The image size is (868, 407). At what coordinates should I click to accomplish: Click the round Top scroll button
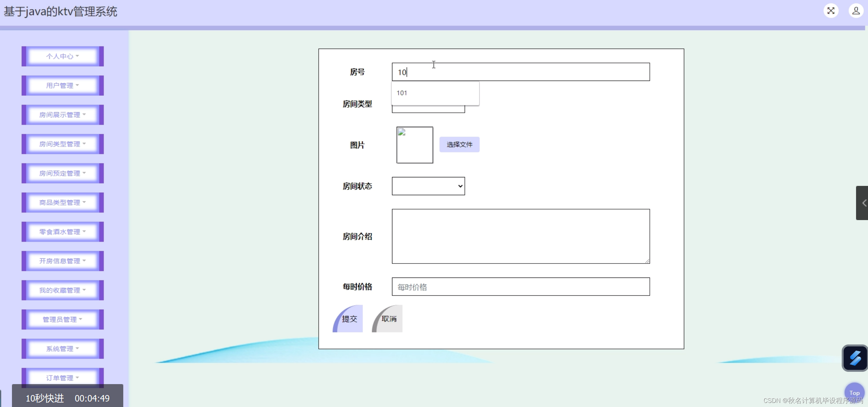point(854,393)
